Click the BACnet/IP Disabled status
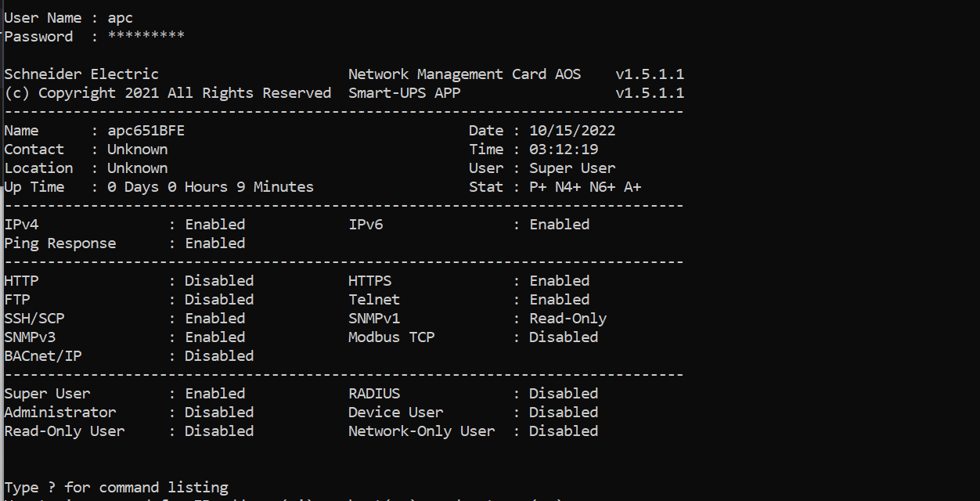 coord(219,356)
